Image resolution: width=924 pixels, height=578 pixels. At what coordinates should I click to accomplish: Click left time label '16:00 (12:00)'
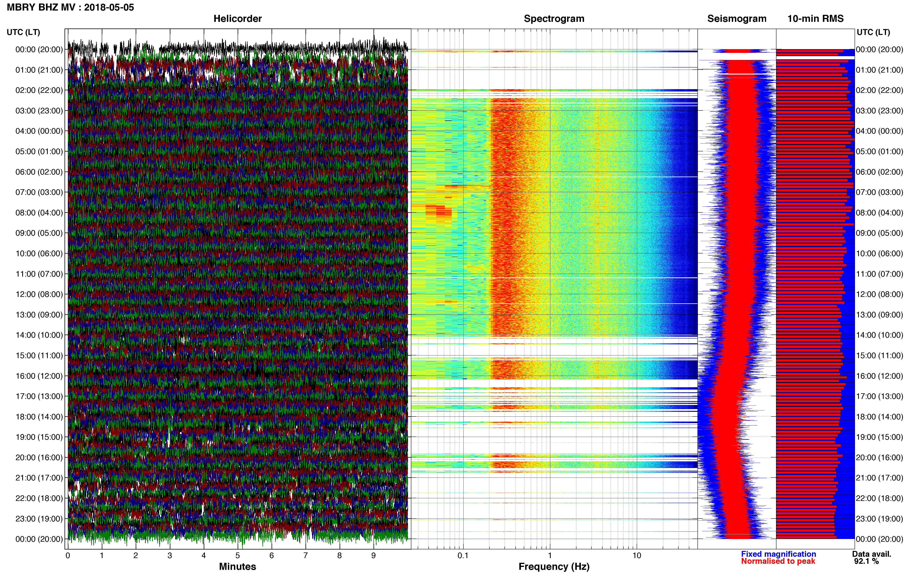tap(39, 376)
